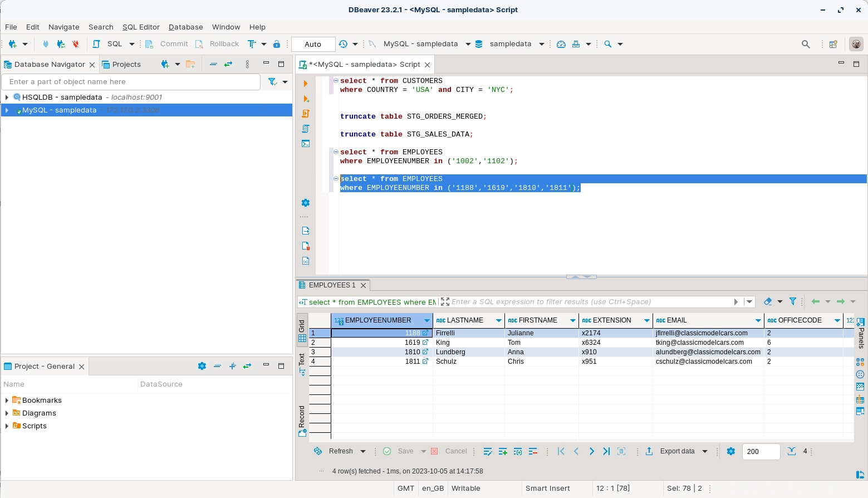
Task: Toggle the Record view in results
Action: tap(302, 421)
